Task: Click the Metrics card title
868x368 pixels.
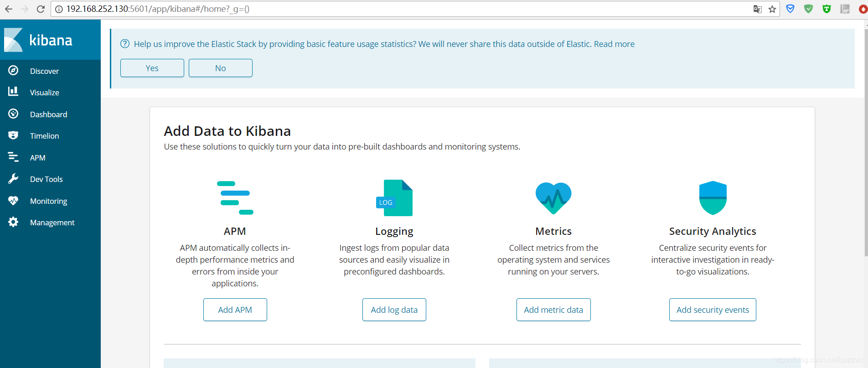Action: (x=553, y=231)
